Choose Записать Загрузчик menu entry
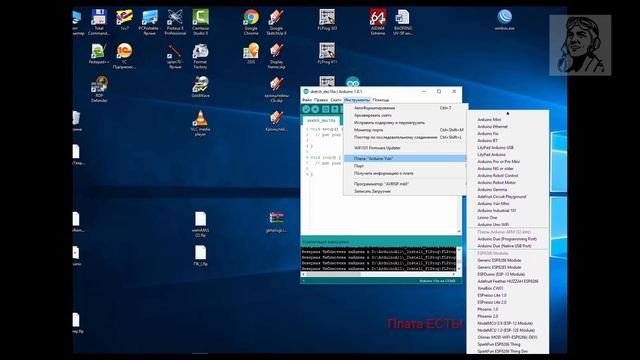The width and height of the screenshot is (640, 360). [x=404, y=191]
